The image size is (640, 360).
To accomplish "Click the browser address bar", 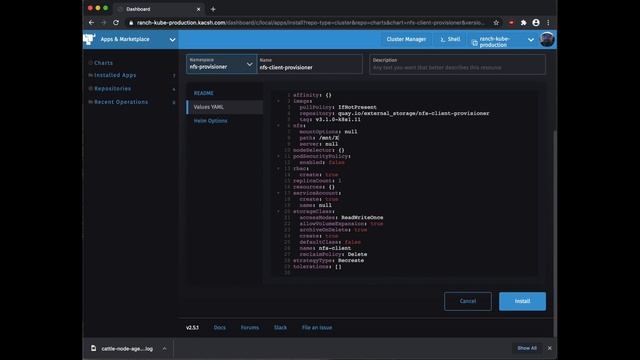I will tap(310, 23).
